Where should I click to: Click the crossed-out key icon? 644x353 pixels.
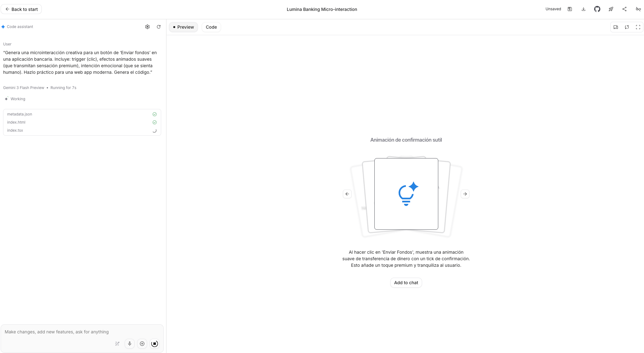638,9
